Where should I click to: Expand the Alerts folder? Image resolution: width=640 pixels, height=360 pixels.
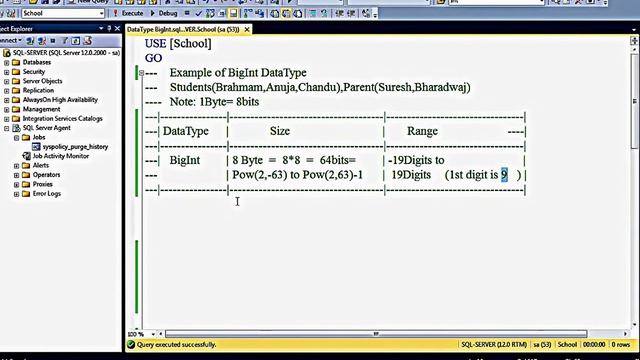tap(17, 166)
